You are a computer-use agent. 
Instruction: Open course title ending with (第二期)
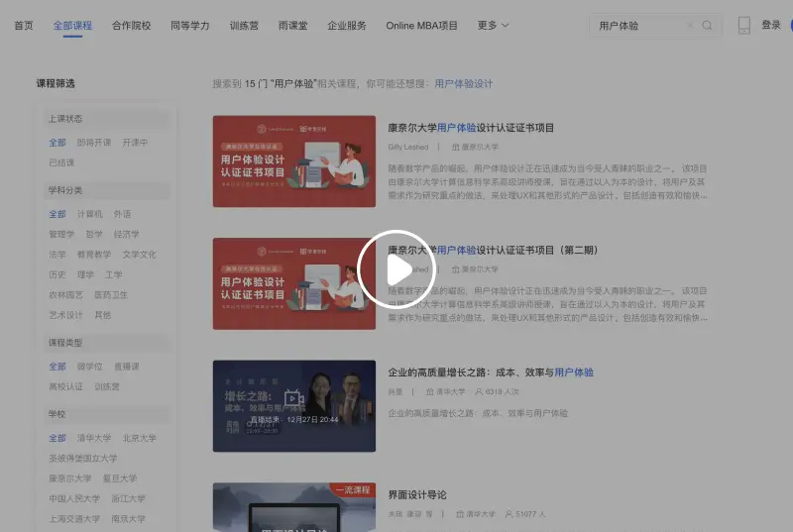(493, 250)
